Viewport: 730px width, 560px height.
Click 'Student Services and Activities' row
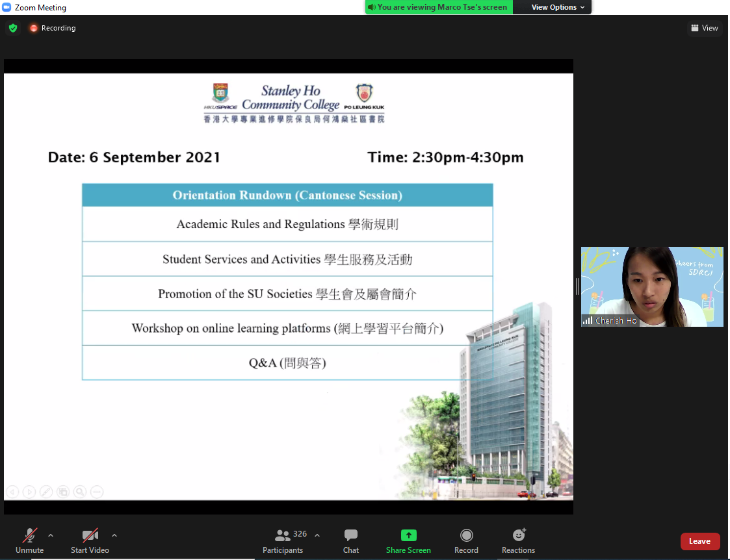click(287, 259)
